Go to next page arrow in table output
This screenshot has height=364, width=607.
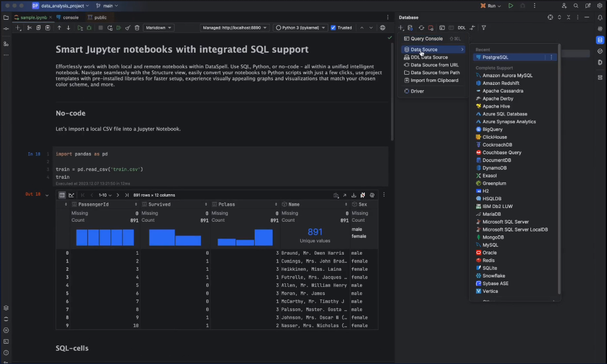tap(118, 195)
